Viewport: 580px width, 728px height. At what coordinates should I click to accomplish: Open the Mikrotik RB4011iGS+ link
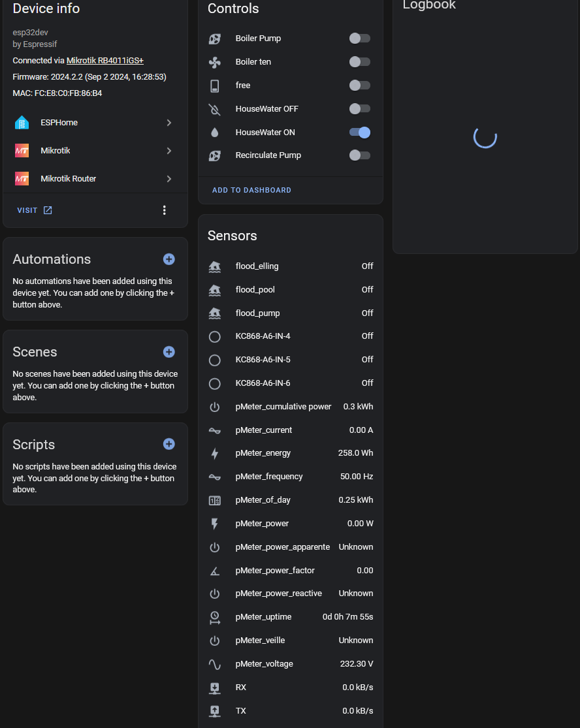105,61
